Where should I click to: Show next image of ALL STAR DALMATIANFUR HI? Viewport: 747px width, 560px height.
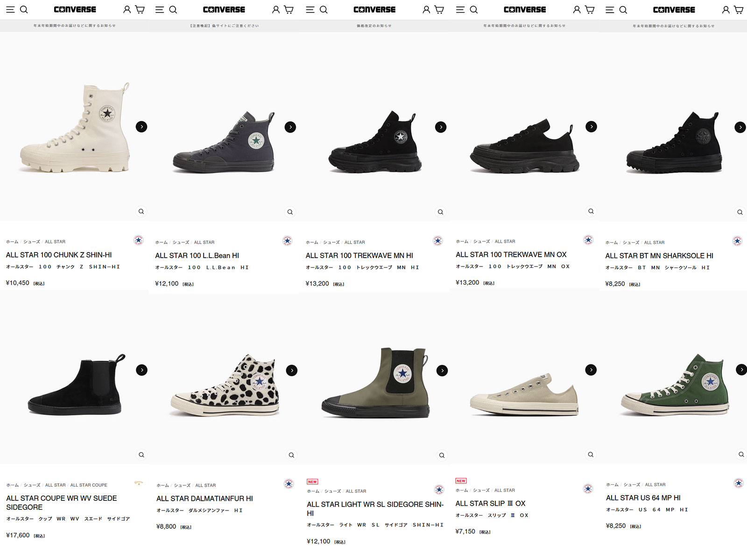click(292, 371)
